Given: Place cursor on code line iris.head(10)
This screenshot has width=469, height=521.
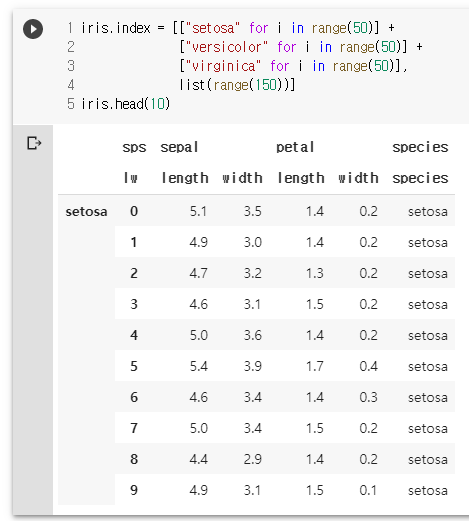Looking at the screenshot, I should point(126,104).
